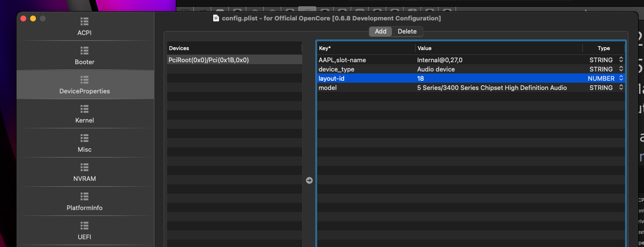Select device PciRoot(0x0)/Pci(0x1B,0x0)
This screenshot has width=644, height=247.
234,60
